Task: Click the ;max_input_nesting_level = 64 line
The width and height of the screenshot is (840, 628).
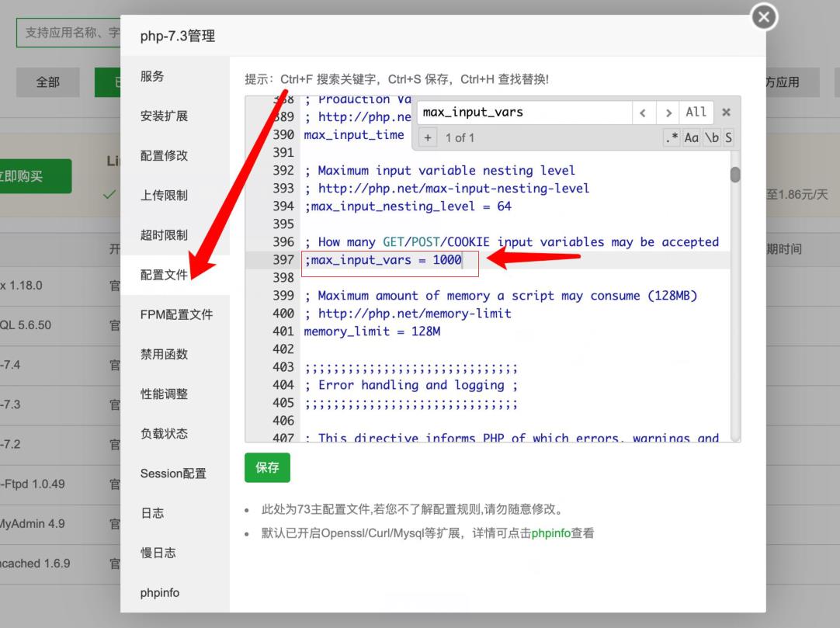Action: click(x=408, y=206)
